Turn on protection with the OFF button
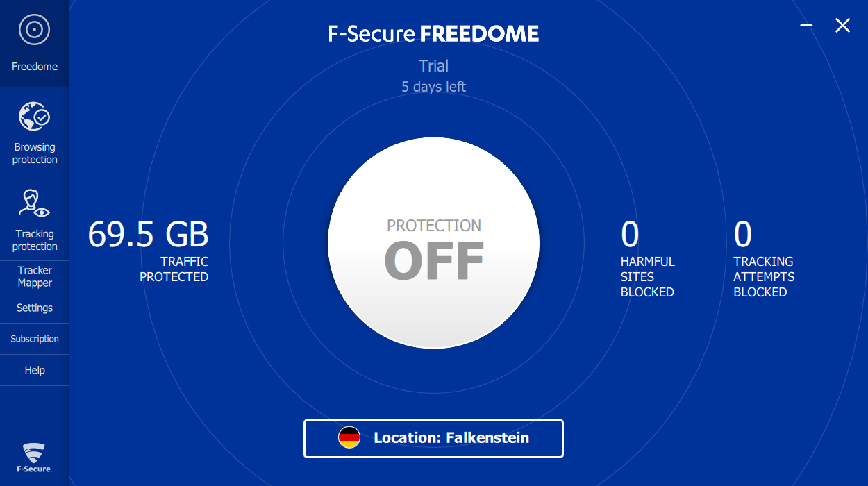 pos(433,243)
